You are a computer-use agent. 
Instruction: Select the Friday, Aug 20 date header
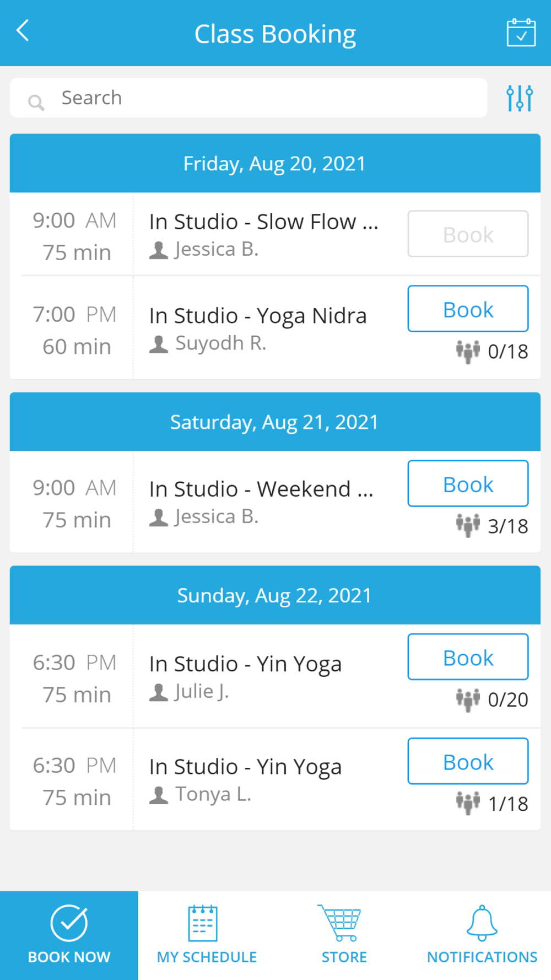pos(275,164)
